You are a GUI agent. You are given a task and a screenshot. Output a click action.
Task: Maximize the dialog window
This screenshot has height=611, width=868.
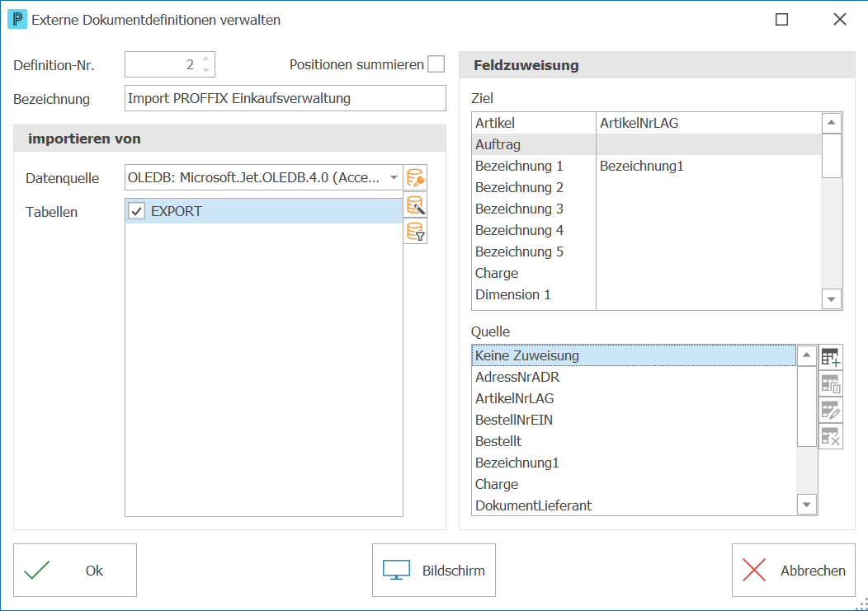[x=781, y=19]
